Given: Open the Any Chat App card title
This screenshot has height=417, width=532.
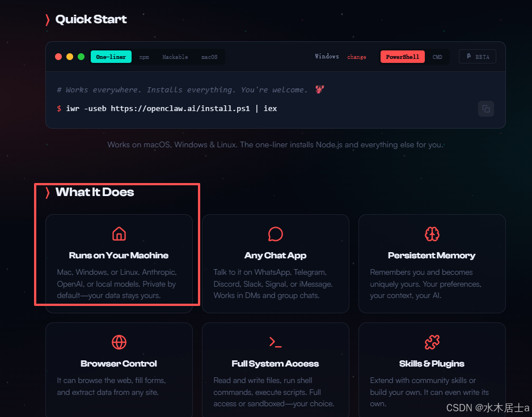Looking at the screenshot, I should pos(276,256).
